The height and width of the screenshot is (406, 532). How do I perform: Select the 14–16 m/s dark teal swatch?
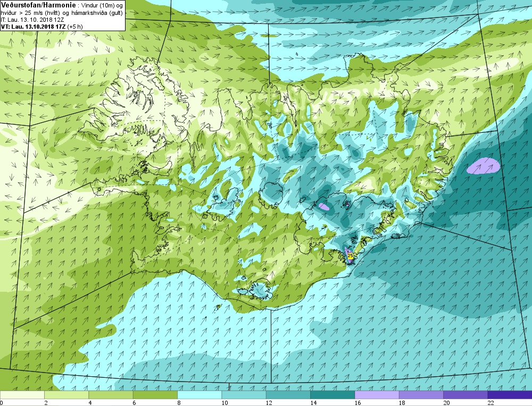point(332,395)
